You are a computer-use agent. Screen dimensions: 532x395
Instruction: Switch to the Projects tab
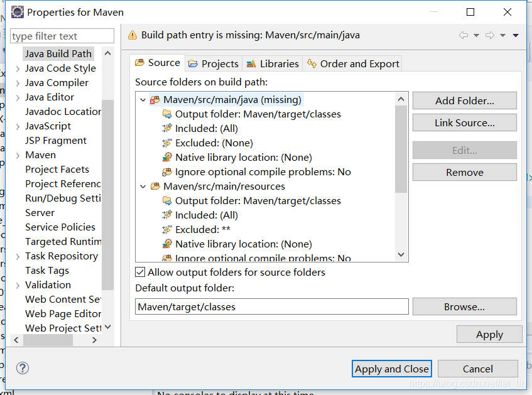click(214, 64)
